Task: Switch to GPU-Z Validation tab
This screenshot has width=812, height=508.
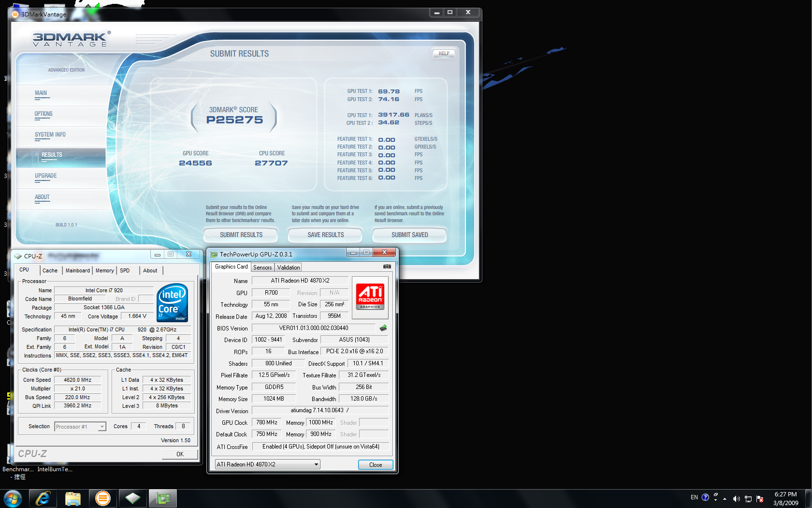Action: (x=289, y=268)
